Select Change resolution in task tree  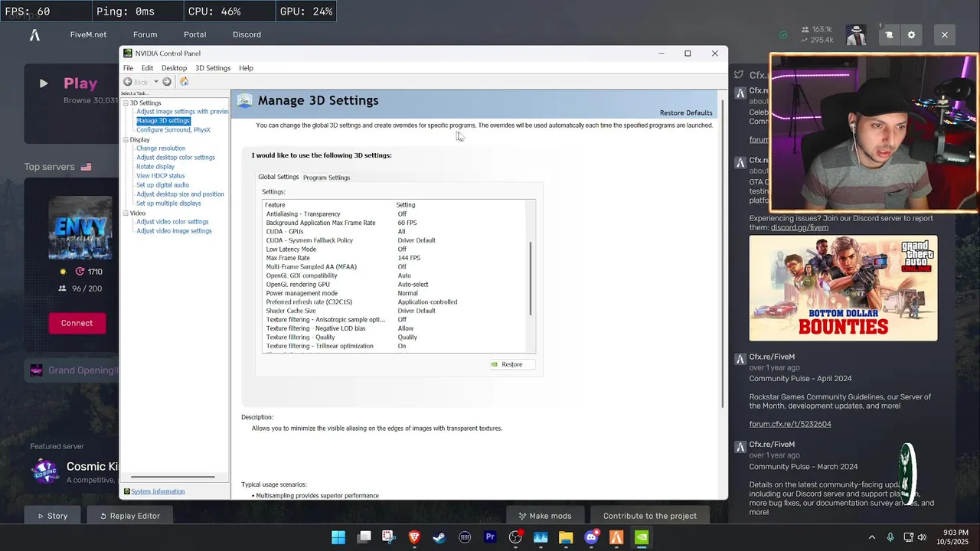coord(161,148)
